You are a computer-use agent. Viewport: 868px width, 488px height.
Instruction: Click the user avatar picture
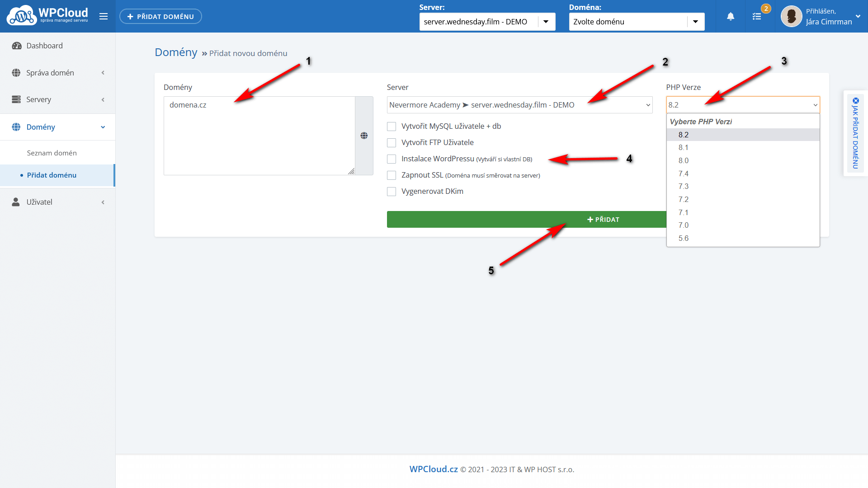(x=791, y=17)
